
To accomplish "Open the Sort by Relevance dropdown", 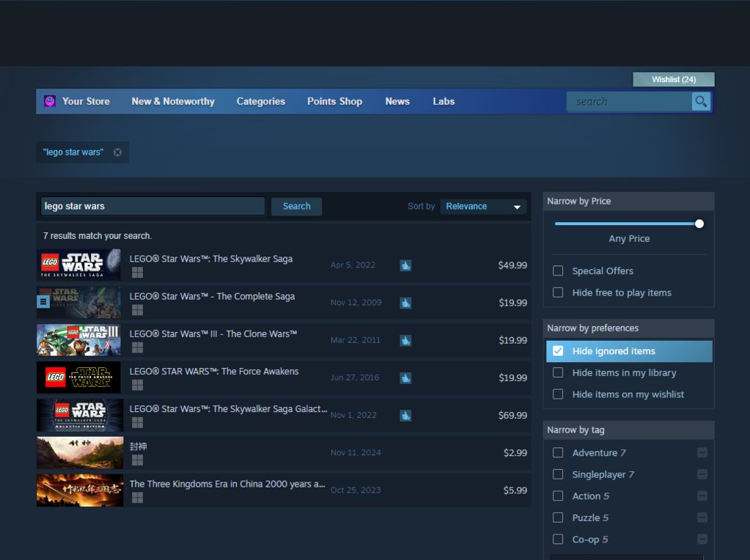I will coord(483,207).
